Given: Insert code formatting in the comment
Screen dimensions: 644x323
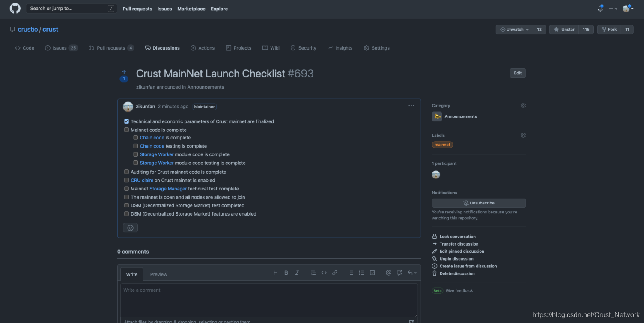Looking at the screenshot, I should [x=324, y=273].
